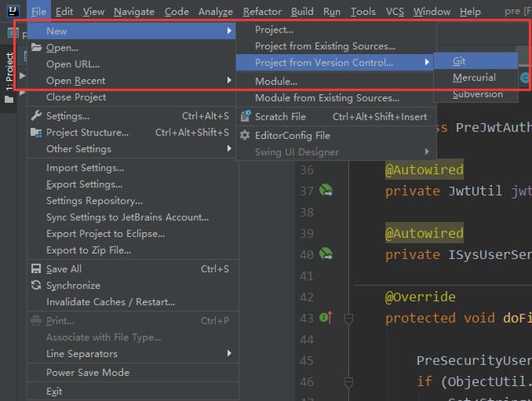Expand the Other Settings submenu arrow

(229, 148)
